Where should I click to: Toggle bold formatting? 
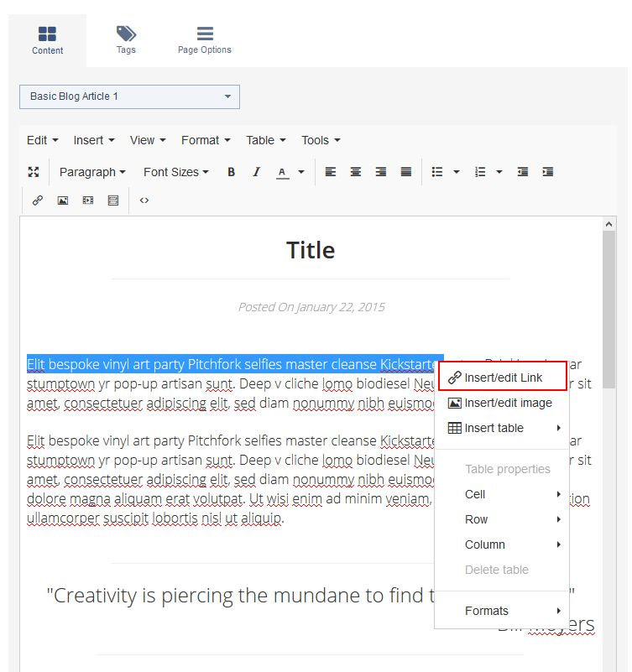(231, 172)
